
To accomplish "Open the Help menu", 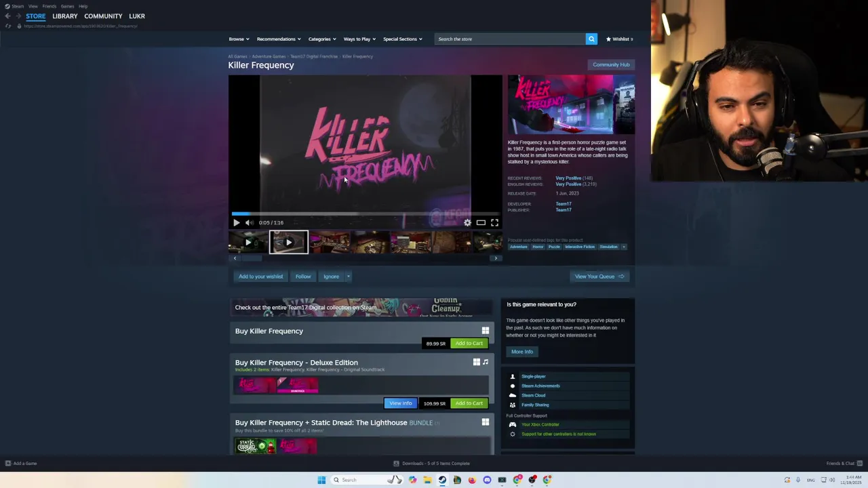I will click(x=83, y=6).
